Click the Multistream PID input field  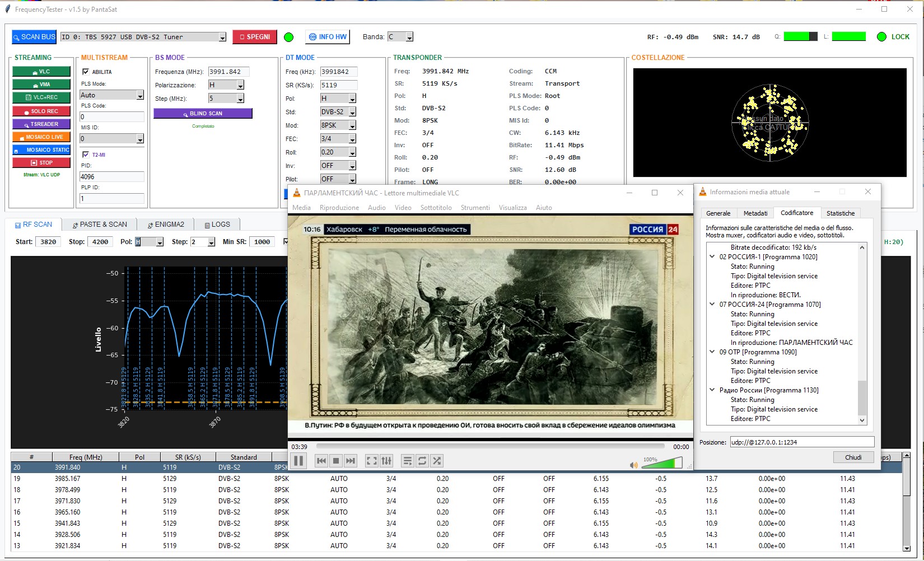click(x=112, y=177)
